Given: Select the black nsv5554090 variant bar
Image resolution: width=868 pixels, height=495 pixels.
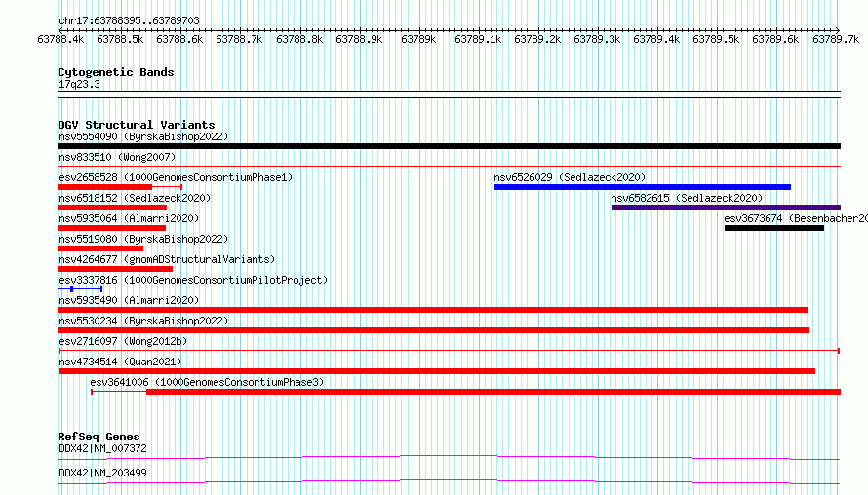Looking at the screenshot, I should pos(449,146).
